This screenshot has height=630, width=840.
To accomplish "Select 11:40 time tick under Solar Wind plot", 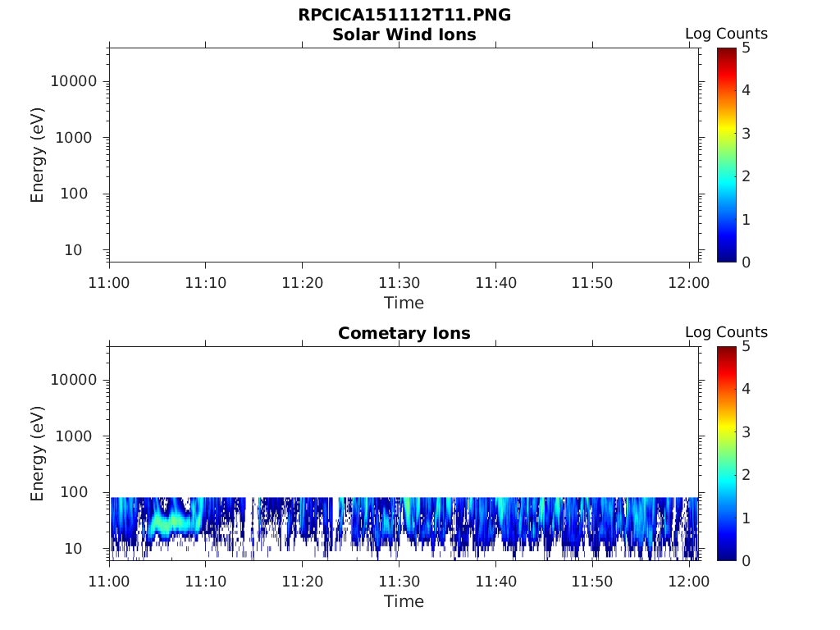I will coord(496,283).
